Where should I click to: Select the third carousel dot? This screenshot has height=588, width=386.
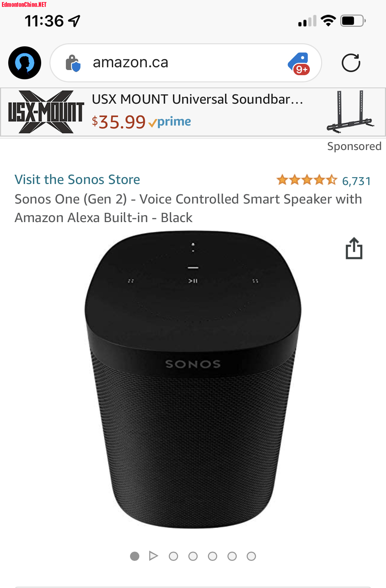click(173, 556)
